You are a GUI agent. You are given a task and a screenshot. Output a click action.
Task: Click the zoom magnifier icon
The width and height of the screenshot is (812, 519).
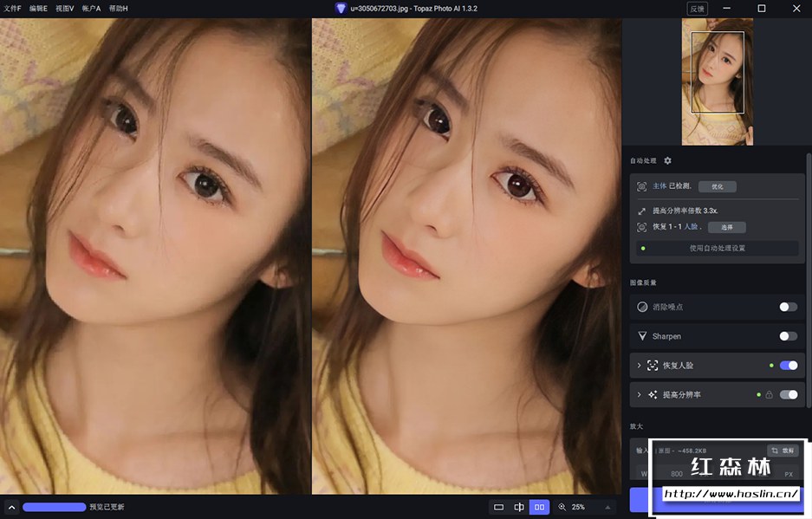pyautogui.click(x=562, y=507)
